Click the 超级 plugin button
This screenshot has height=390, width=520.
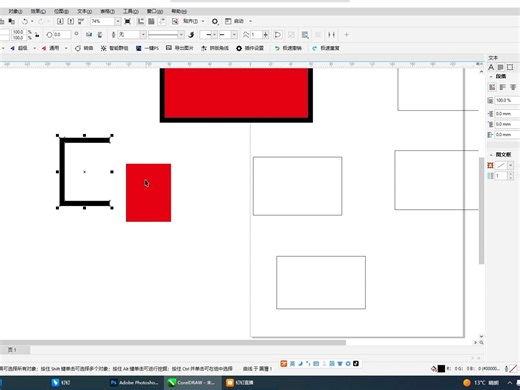click(x=19, y=48)
